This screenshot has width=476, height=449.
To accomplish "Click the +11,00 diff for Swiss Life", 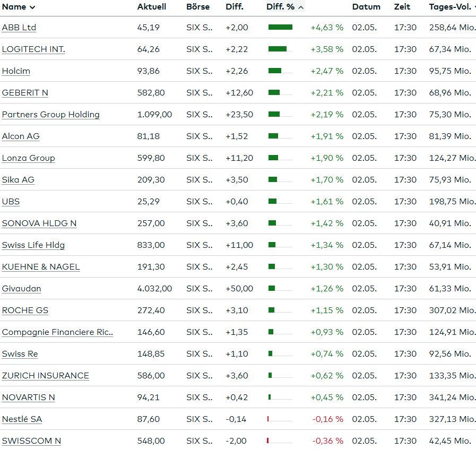I will click(x=239, y=245).
